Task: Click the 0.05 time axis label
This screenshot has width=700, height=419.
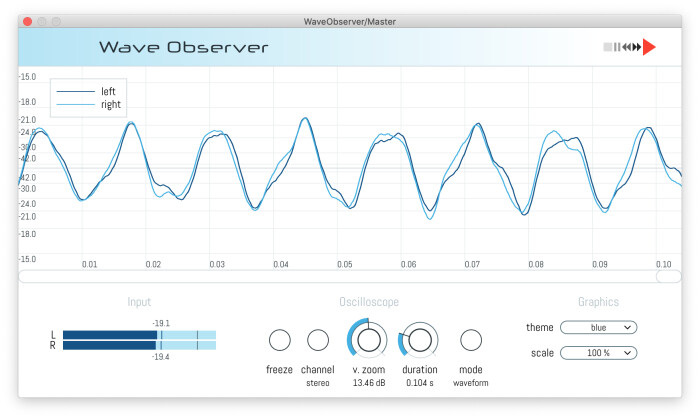Action: [345, 264]
